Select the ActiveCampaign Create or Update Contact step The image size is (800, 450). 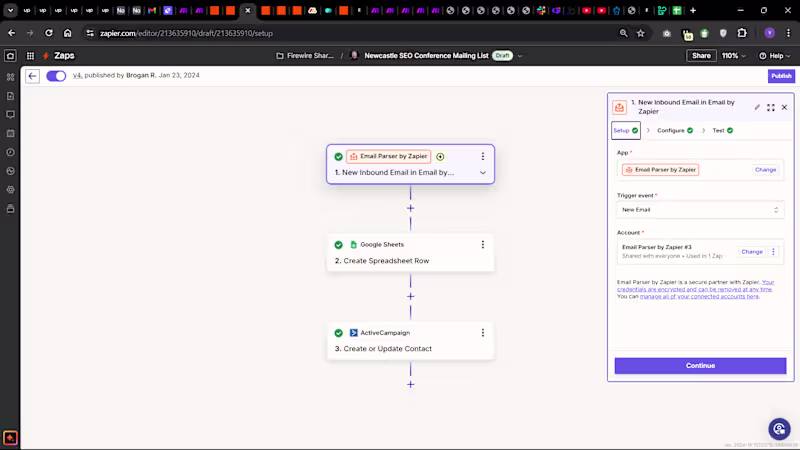(410, 341)
